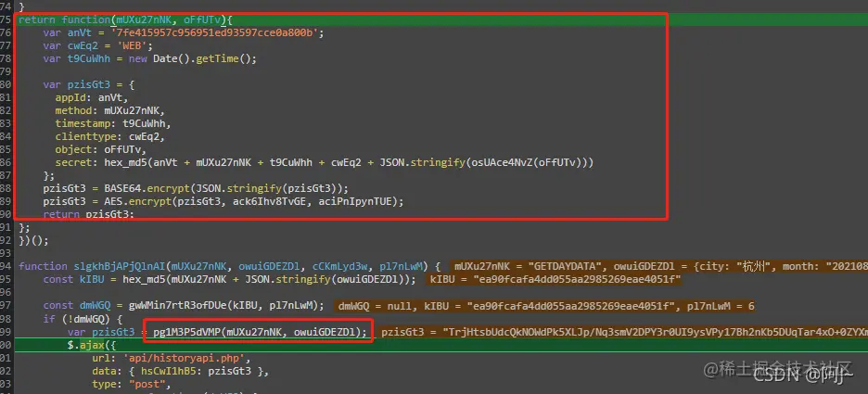Click the slgkhBjAPjQlnAI function name
This screenshot has width=868, height=394.
(x=119, y=266)
